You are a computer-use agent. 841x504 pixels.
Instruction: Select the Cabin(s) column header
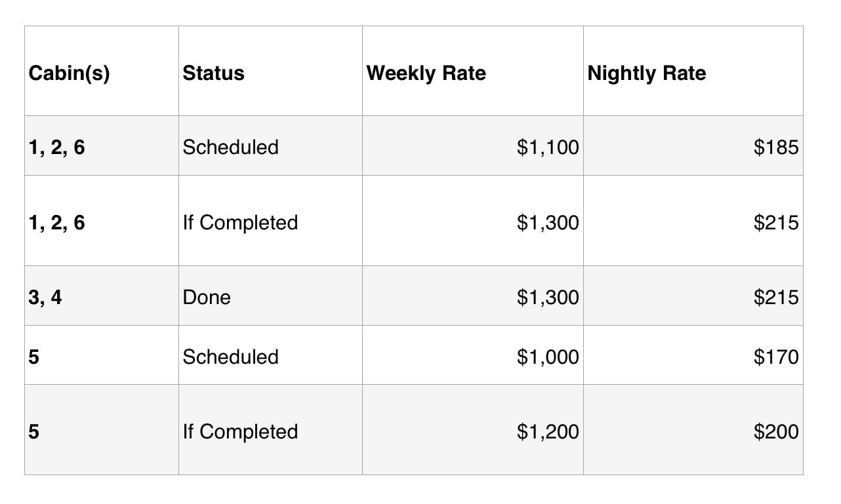(102, 71)
